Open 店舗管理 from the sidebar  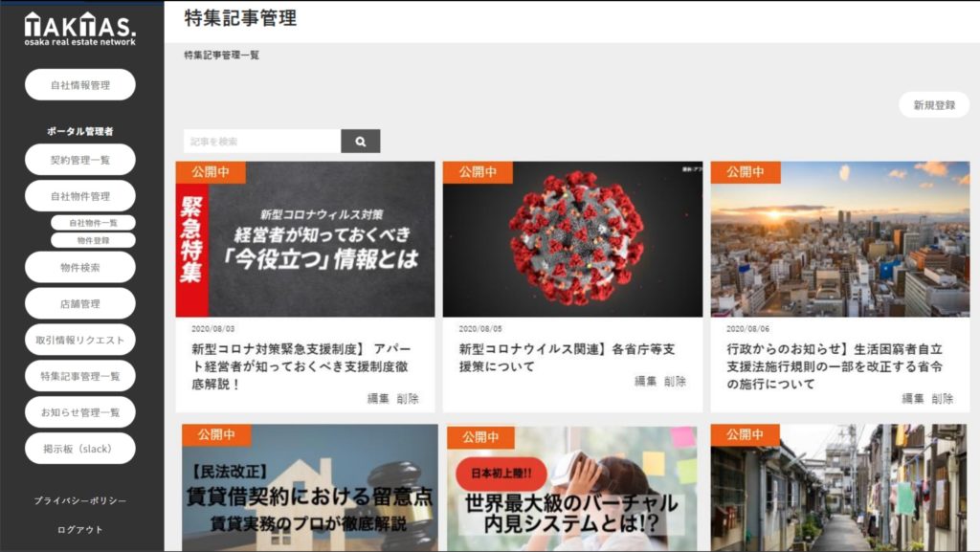point(80,303)
